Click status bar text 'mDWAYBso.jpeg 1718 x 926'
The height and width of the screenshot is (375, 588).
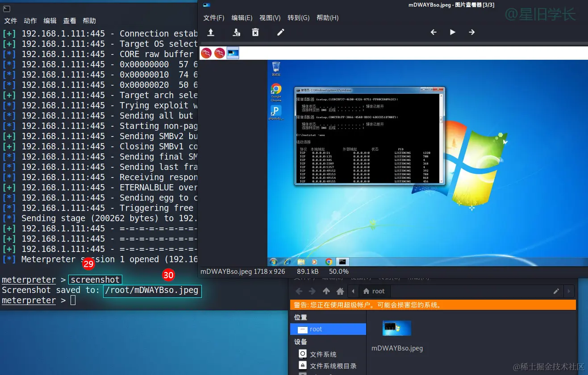(243, 271)
